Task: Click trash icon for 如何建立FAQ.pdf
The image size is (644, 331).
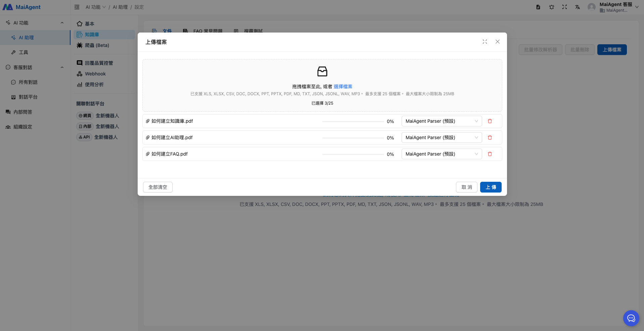Action: (x=490, y=154)
